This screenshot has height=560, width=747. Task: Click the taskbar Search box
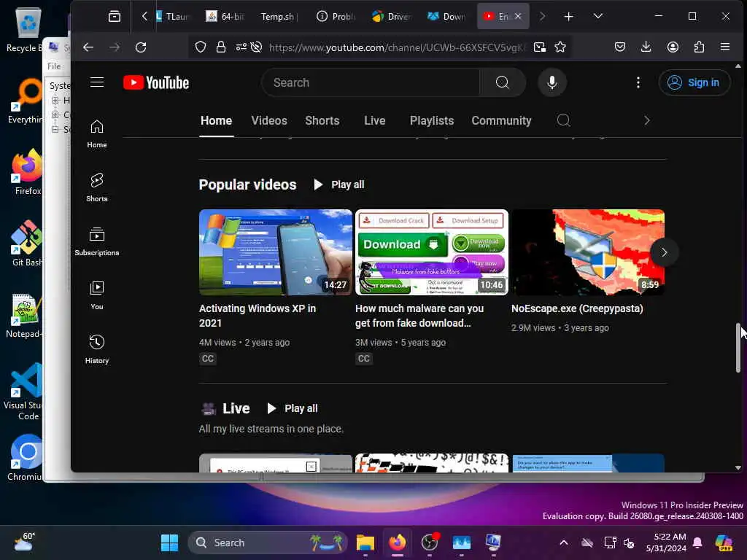(x=268, y=542)
